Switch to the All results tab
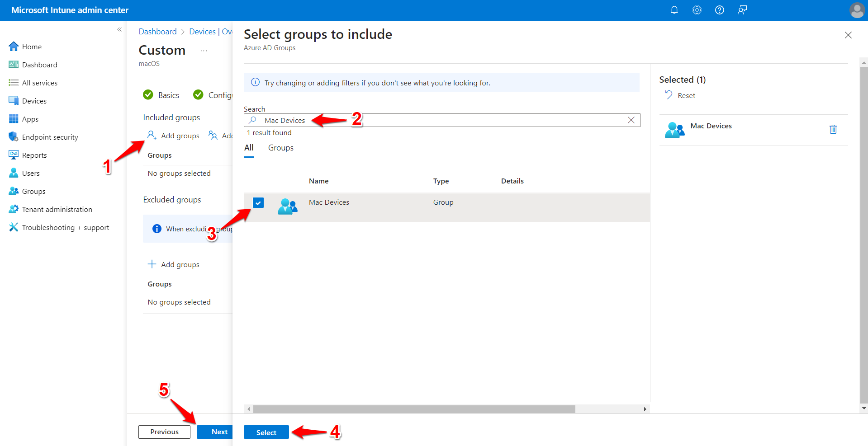Screen dimensions: 868x446 click(x=249, y=147)
